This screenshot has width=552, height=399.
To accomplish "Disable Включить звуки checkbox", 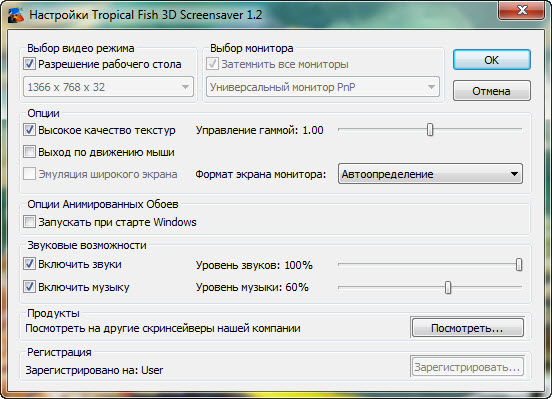I will [29, 264].
